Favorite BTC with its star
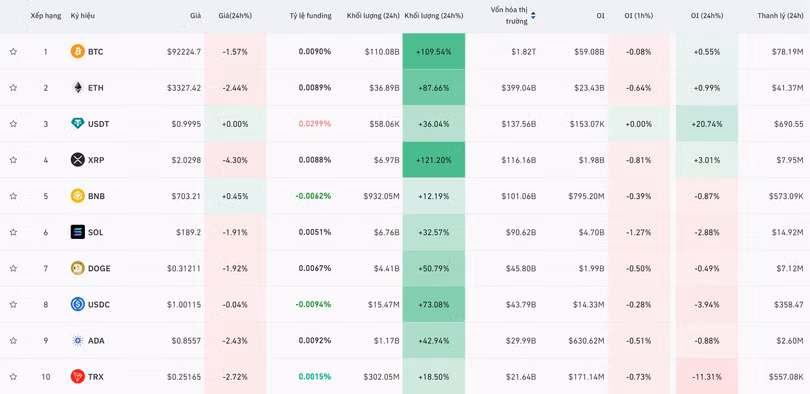The height and width of the screenshot is (394, 810). [13, 52]
